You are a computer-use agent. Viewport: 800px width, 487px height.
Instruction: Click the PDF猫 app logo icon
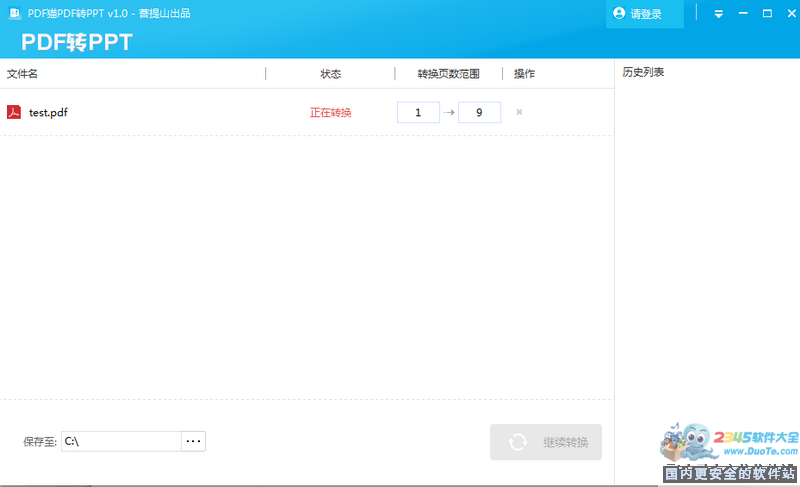(14, 13)
